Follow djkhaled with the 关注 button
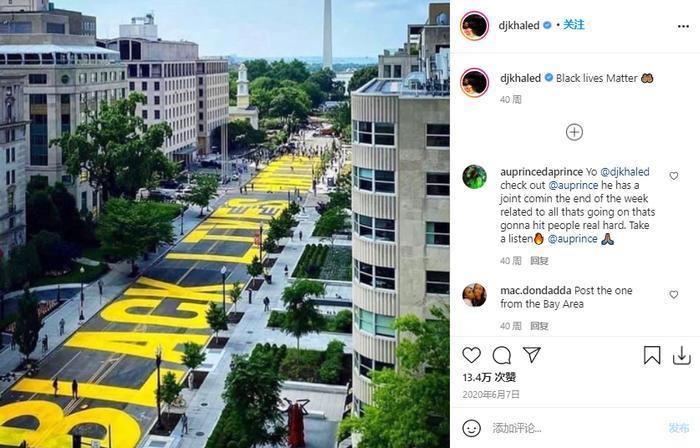700x448 pixels. click(x=574, y=25)
